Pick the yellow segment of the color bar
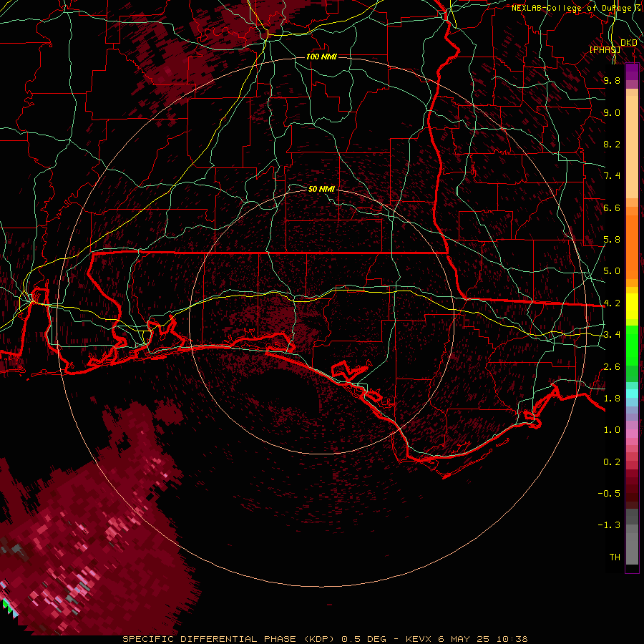 click(632, 306)
